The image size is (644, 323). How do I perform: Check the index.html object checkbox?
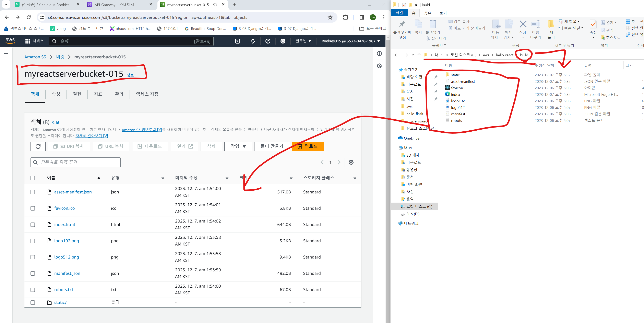click(x=33, y=225)
